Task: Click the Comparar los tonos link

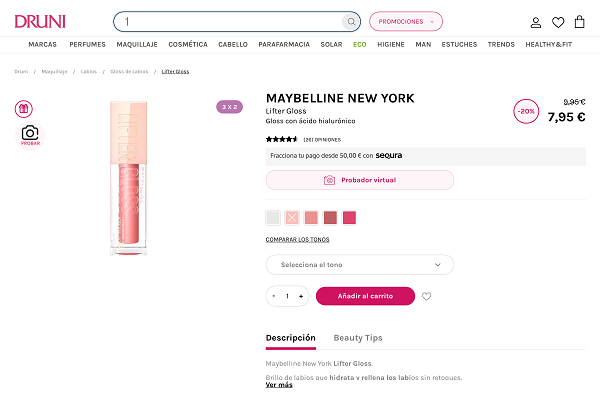Action: coord(297,239)
